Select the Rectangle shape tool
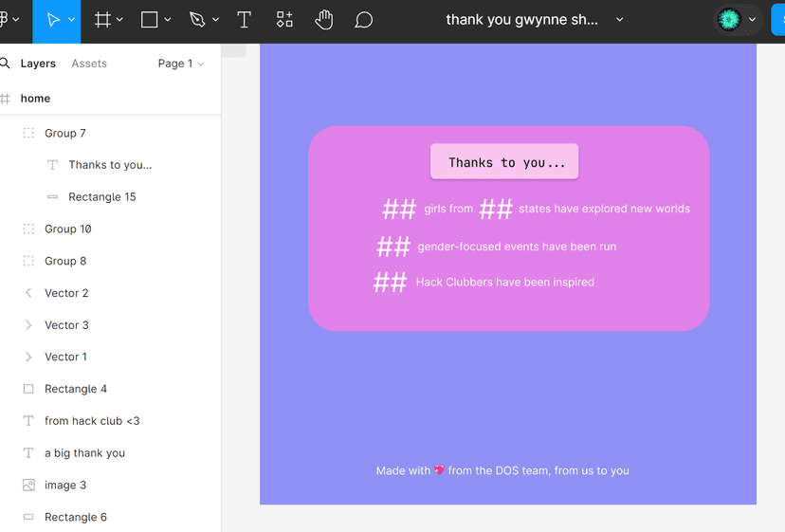The height and width of the screenshot is (532, 785). 150,20
